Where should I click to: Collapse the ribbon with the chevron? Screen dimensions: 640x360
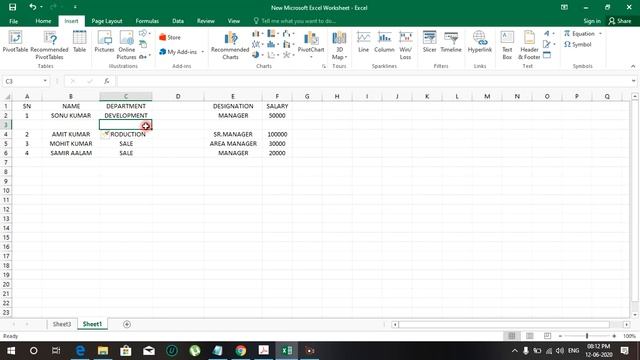click(x=633, y=66)
